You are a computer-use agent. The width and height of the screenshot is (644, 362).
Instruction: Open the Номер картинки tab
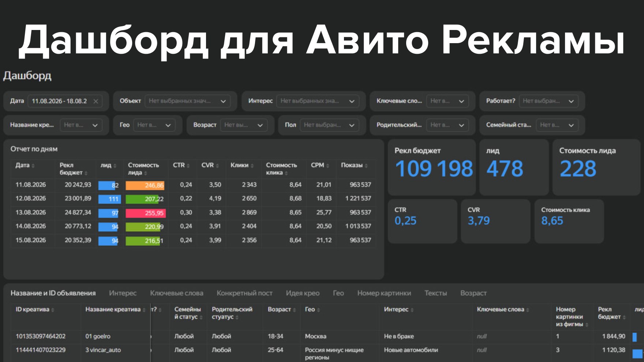click(384, 293)
